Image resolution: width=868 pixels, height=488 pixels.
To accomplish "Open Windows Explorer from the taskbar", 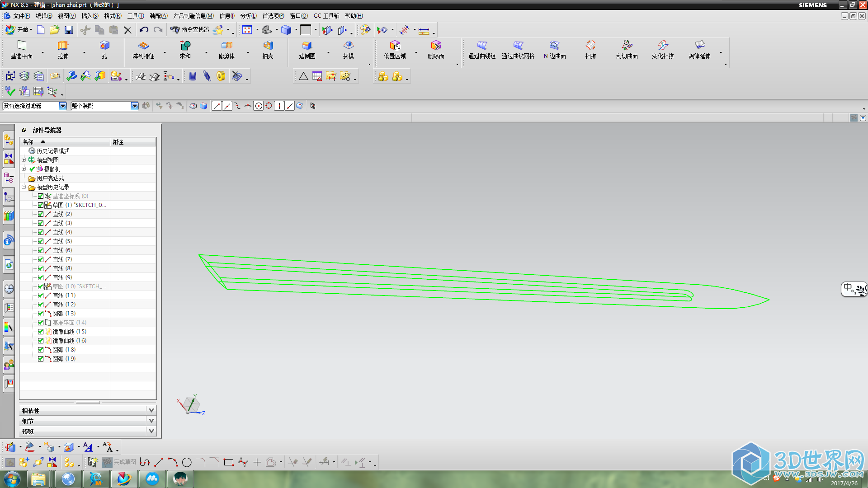I will 38,479.
